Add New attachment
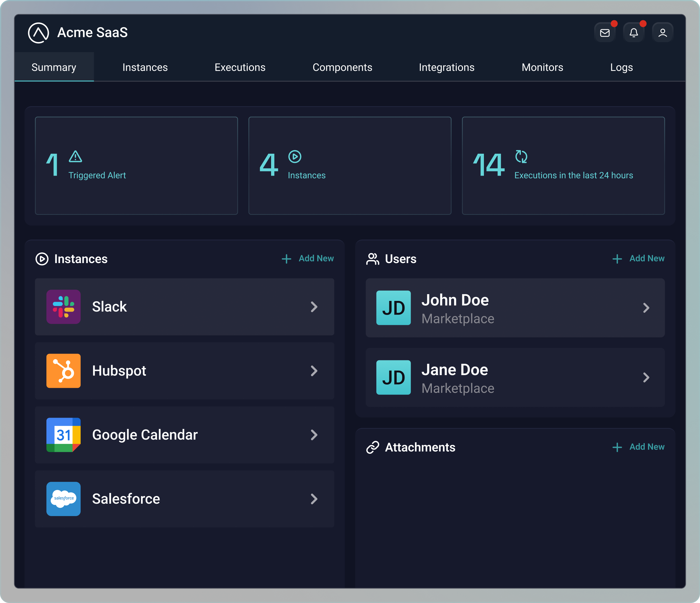Image resolution: width=700 pixels, height=603 pixels. click(x=638, y=447)
